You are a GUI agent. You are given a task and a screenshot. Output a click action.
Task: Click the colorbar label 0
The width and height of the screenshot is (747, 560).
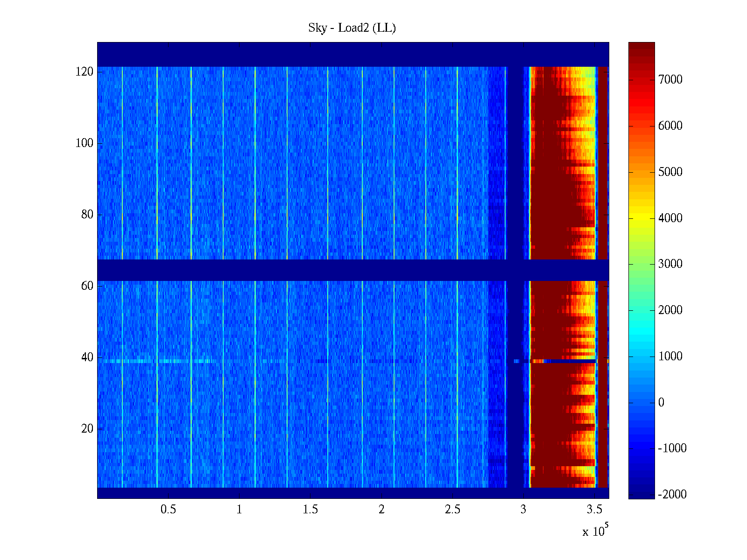(x=661, y=403)
